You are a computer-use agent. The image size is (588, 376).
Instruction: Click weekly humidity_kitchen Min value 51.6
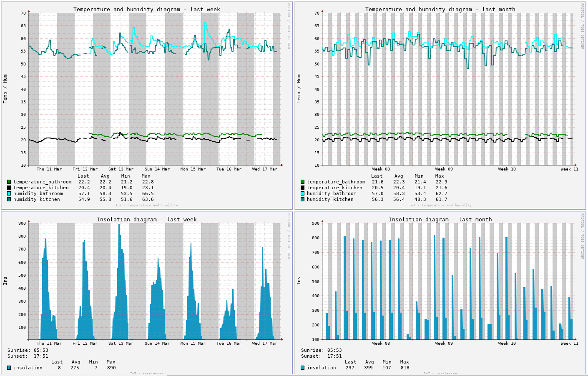[127, 199]
